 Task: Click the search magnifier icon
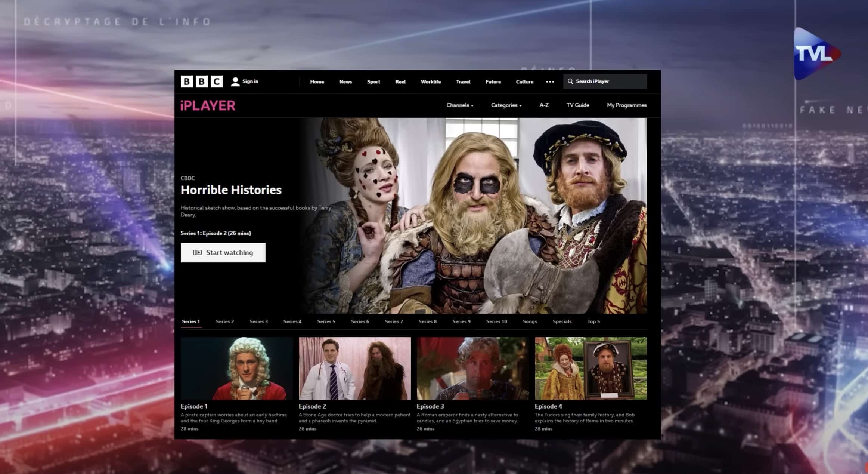(x=570, y=81)
